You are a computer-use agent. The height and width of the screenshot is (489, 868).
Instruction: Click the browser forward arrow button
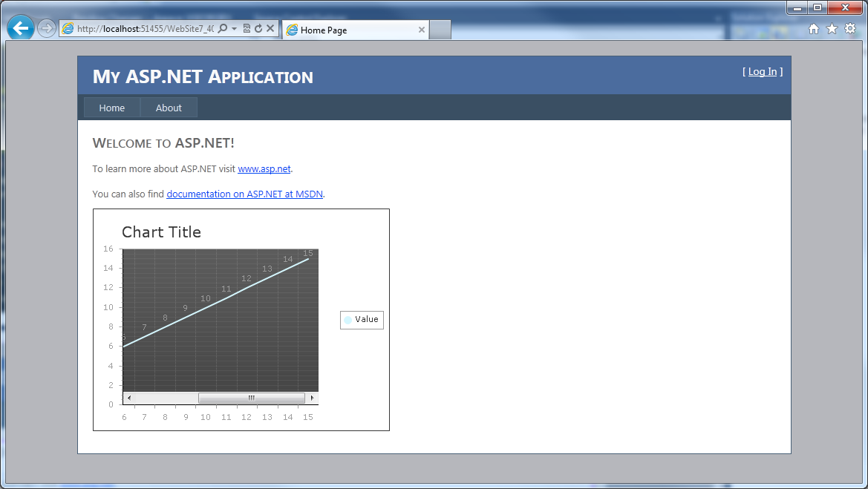[47, 28]
